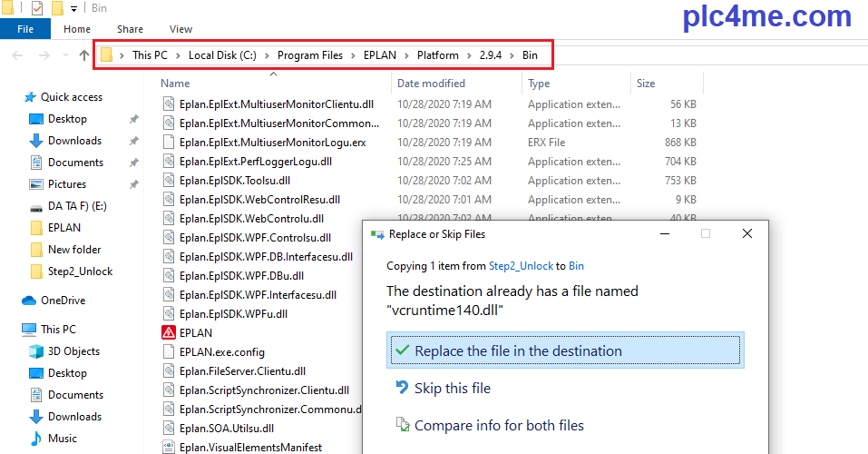This screenshot has width=868, height=454.
Task: Open the File ribbon tab
Action: (x=26, y=29)
